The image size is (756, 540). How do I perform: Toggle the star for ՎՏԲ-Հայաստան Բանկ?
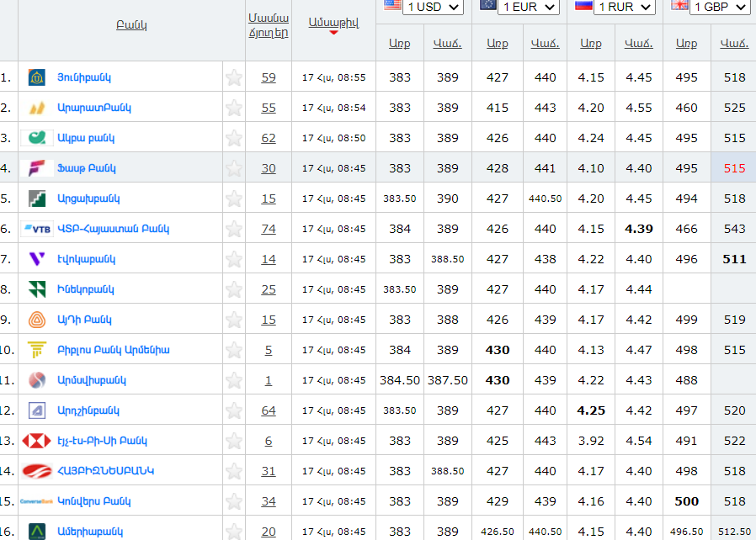point(234,229)
